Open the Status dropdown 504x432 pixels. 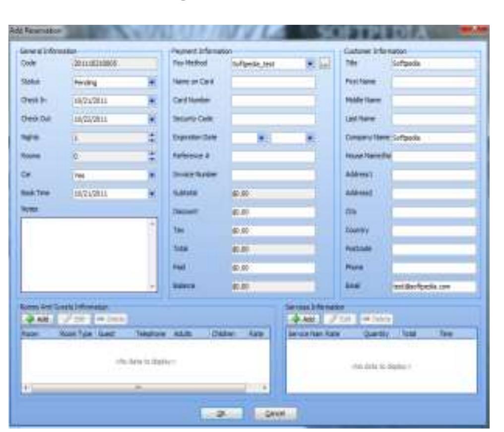point(152,82)
